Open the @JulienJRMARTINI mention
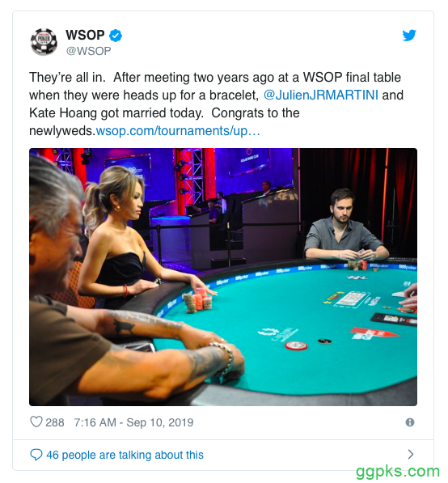Image resolution: width=448 pixels, height=483 pixels. pyautogui.click(x=321, y=95)
